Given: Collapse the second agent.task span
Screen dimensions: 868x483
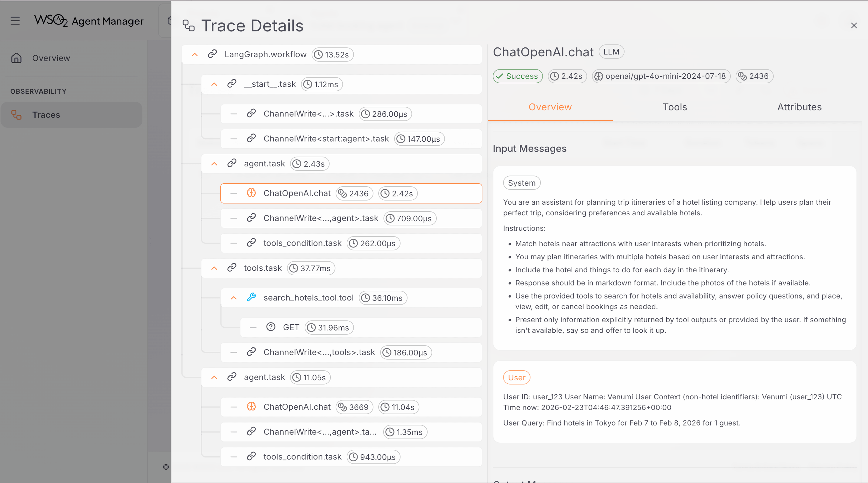Looking at the screenshot, I should pyautogui.click(x=214, y=377).
